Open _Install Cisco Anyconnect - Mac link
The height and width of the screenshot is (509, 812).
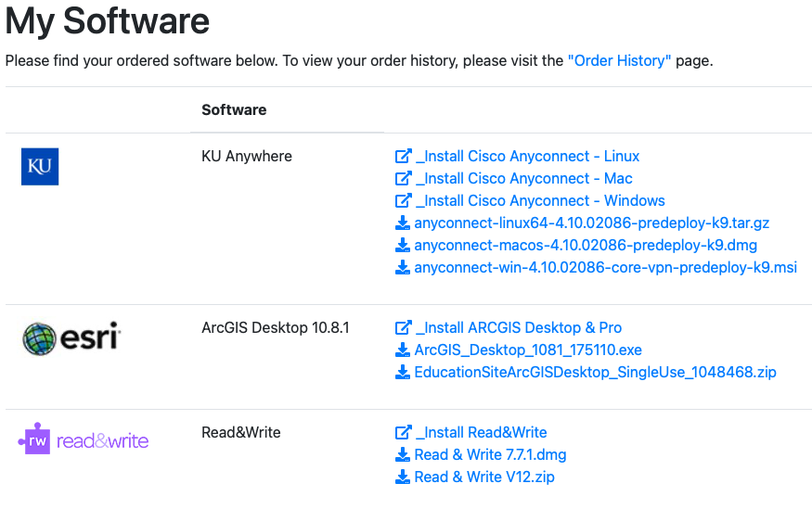(x=523, y=178)
